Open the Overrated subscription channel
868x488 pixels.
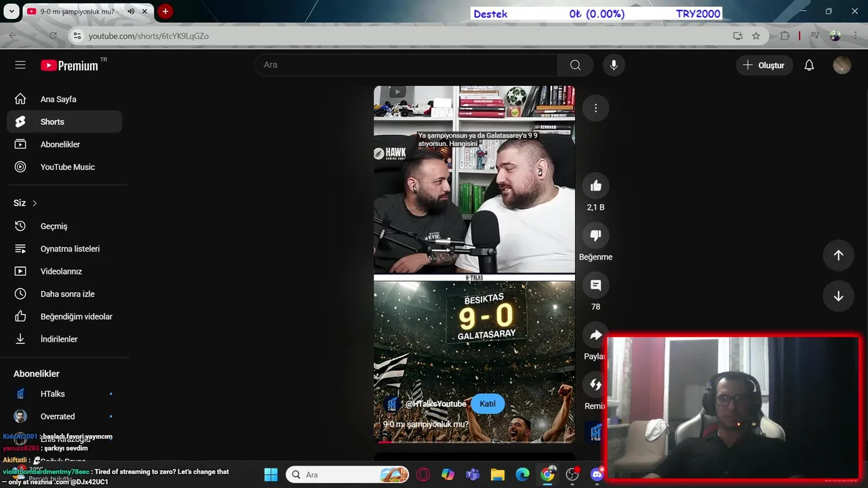tap(64, 416)
